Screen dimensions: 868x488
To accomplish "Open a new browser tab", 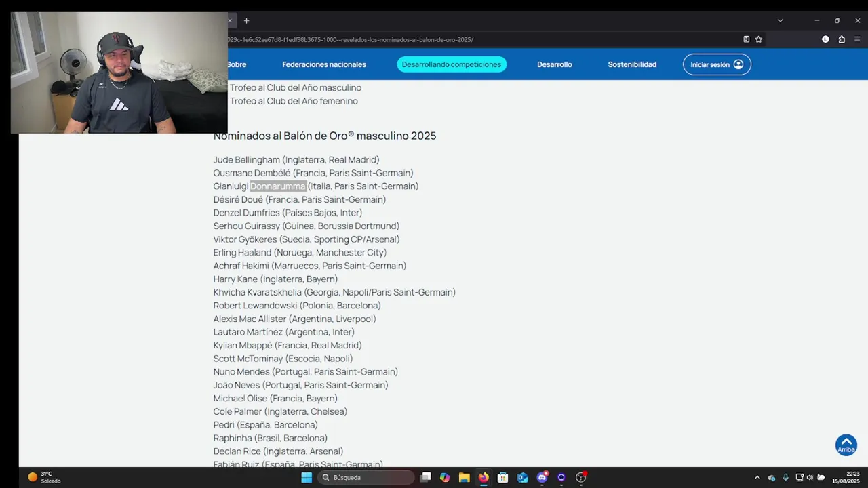I will pyautogui.click(x=246, y=20).
